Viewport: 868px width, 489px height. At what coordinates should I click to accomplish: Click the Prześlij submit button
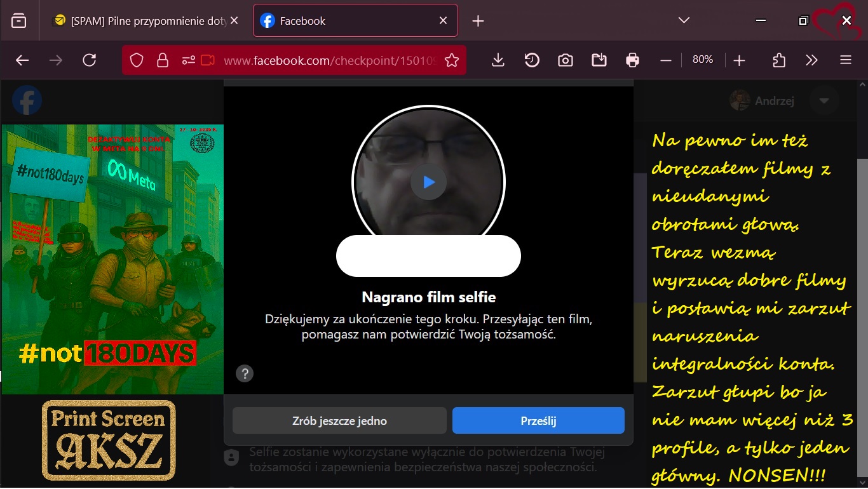[x=538, y=420]
